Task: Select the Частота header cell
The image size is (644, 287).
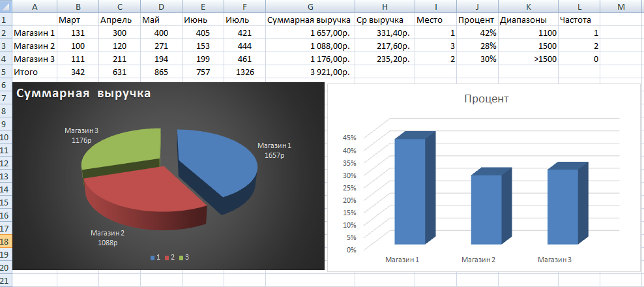Action: click(x=579, y=20)
